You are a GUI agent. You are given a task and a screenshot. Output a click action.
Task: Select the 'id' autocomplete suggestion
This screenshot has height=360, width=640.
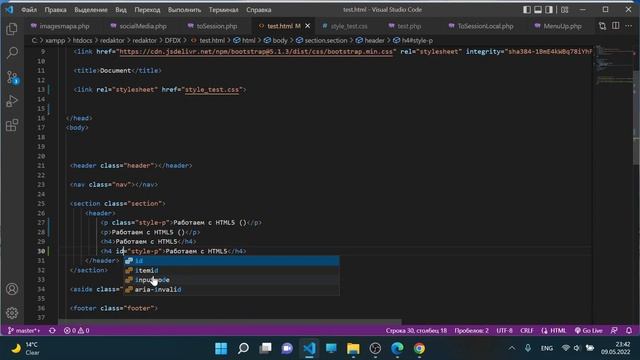pos(231,261)
